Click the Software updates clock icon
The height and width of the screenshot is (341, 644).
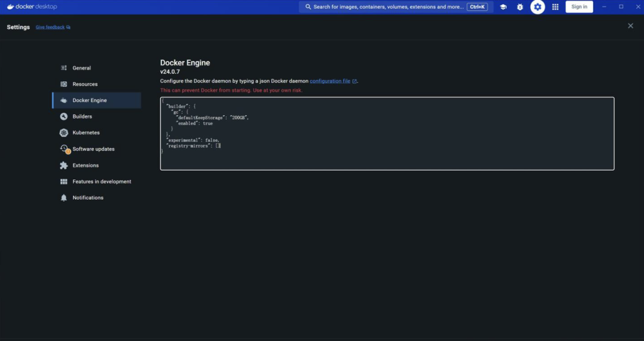[x=64, y=148]
